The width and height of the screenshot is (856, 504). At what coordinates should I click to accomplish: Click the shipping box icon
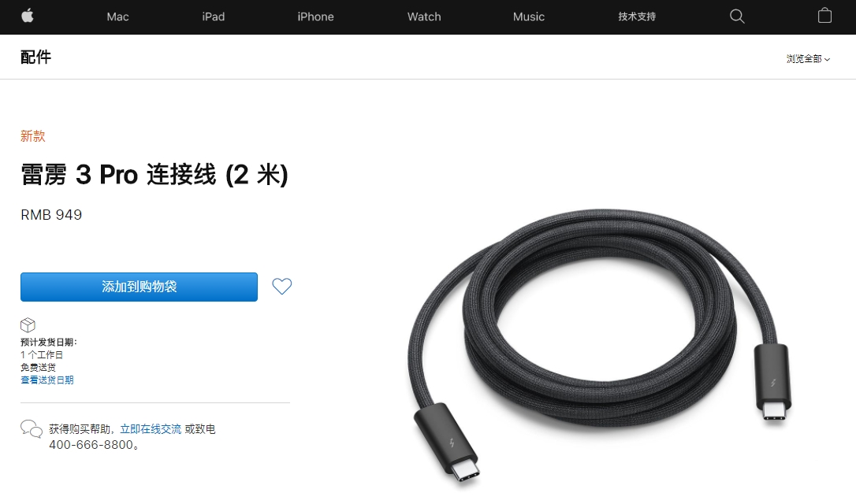(28, 325)
